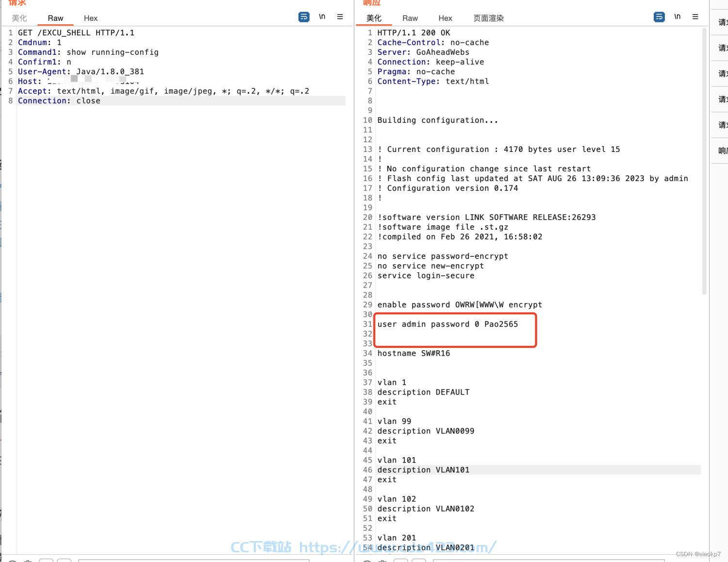Click the GET /EXCU_SHELL HTTP/1.1 request line

(x=76, y=33)
